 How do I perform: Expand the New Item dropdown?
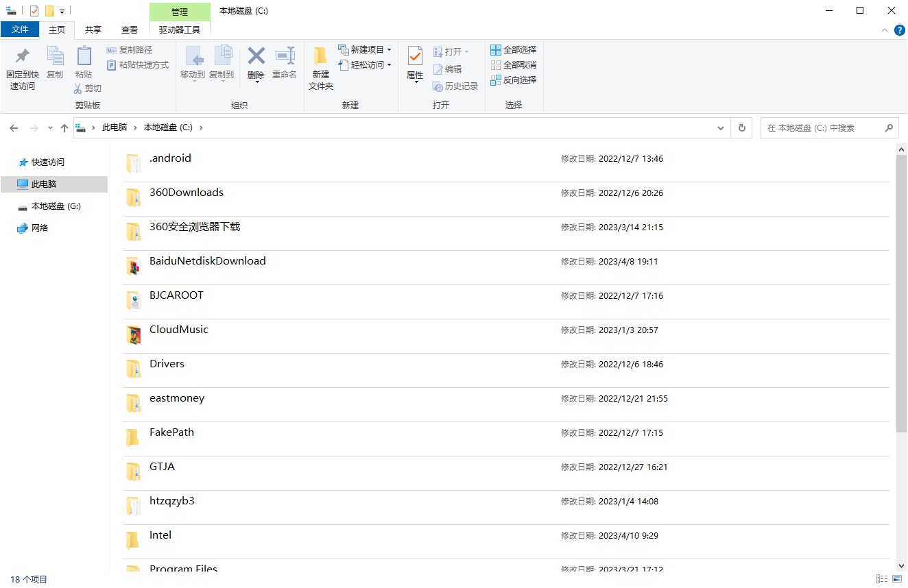[x=389, y=50]
